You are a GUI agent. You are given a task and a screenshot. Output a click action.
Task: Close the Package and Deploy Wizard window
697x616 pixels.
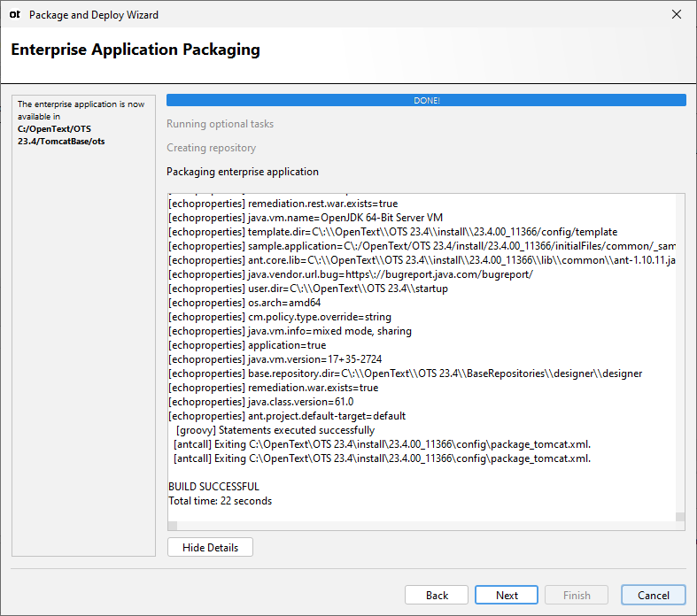[677, 15]
